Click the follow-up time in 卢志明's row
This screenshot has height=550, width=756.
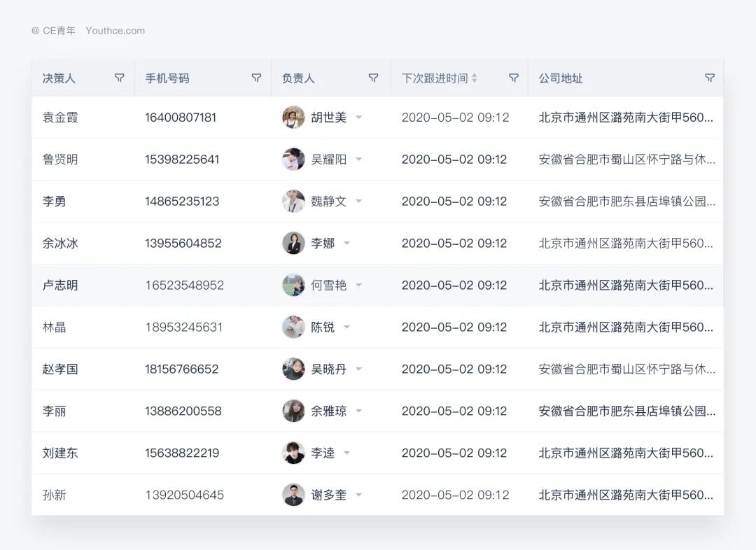454,285
